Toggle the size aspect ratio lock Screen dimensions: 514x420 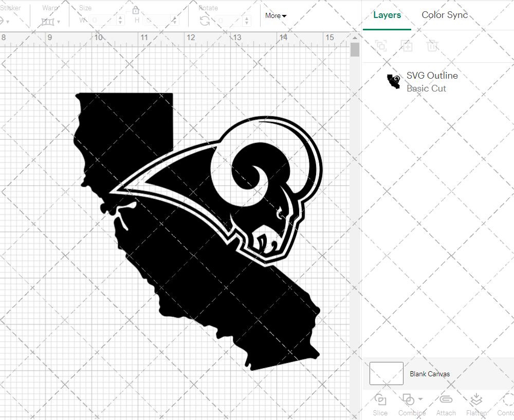136,10
